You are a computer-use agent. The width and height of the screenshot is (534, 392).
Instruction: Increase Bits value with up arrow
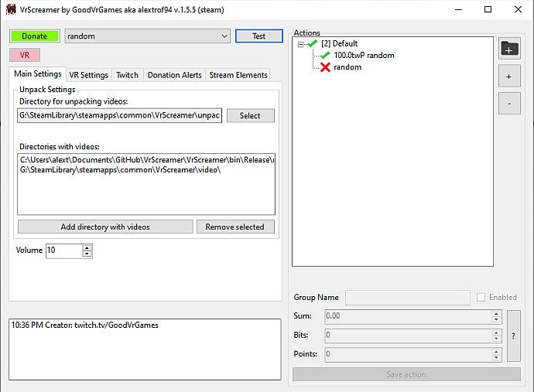[x=496, y=332]
